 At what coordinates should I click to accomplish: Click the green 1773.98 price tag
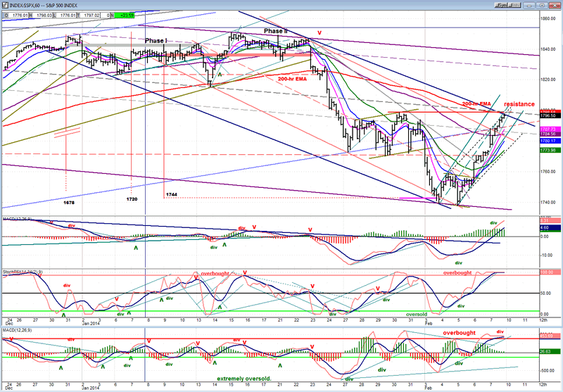click(550, 150)
